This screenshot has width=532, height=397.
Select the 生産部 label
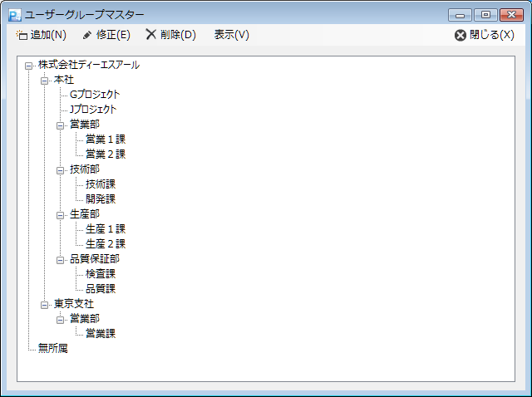[x=85, y=214]
